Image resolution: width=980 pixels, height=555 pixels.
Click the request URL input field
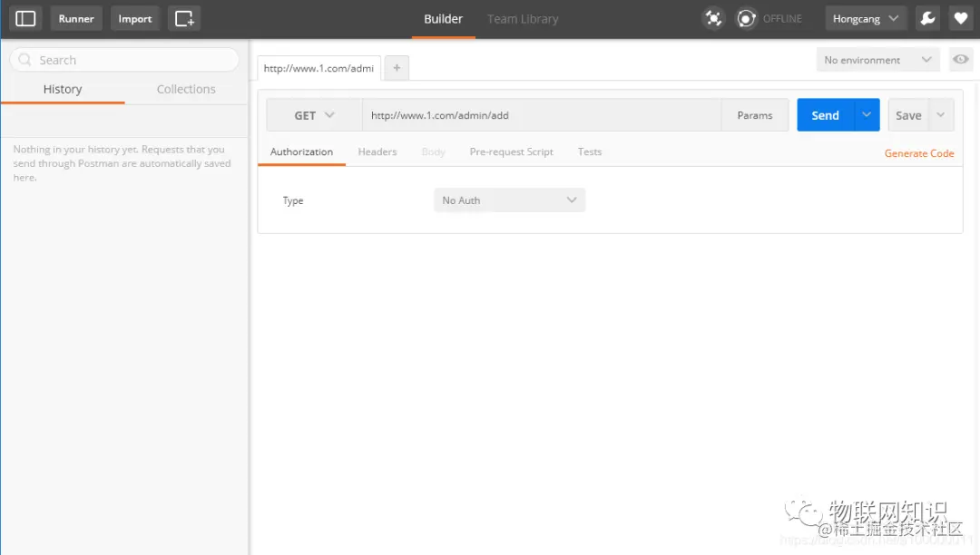(x=542, y=115)
